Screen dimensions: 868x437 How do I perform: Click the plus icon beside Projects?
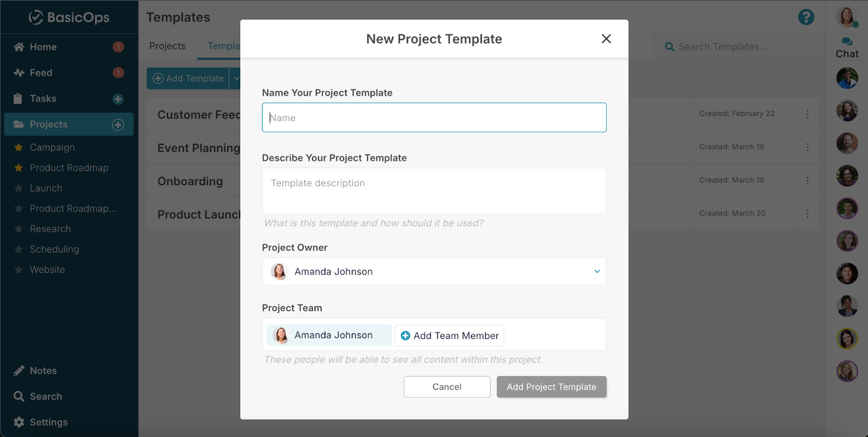click(118, 125)
